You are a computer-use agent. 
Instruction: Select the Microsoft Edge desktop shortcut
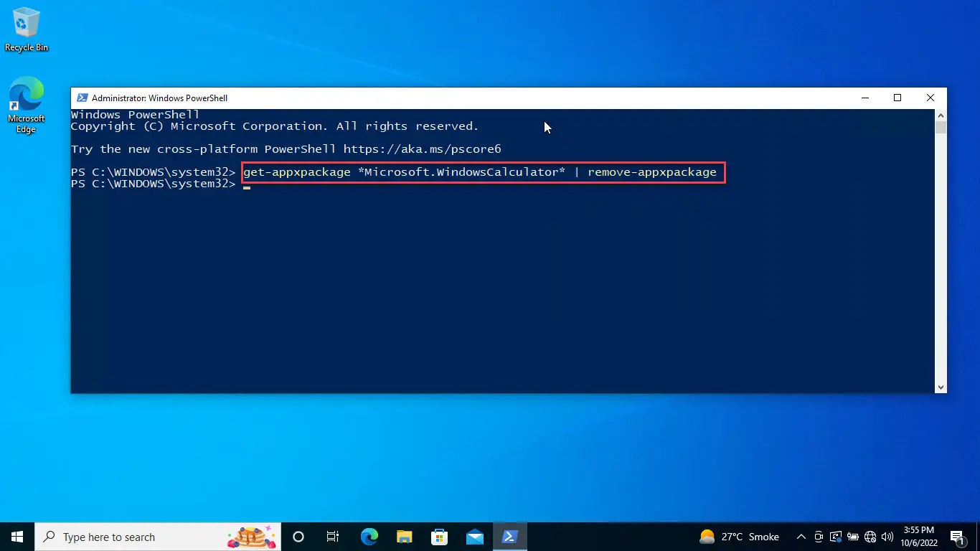[x=27, y=105]
